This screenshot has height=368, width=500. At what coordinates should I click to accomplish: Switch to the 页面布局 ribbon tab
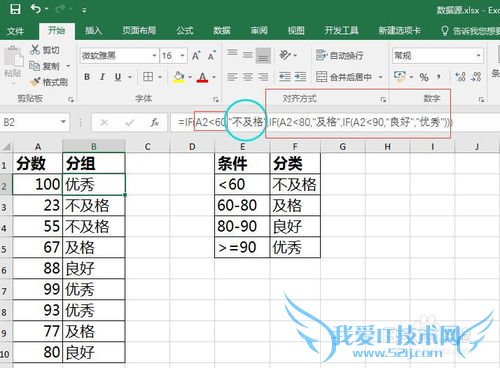[139, 31]
